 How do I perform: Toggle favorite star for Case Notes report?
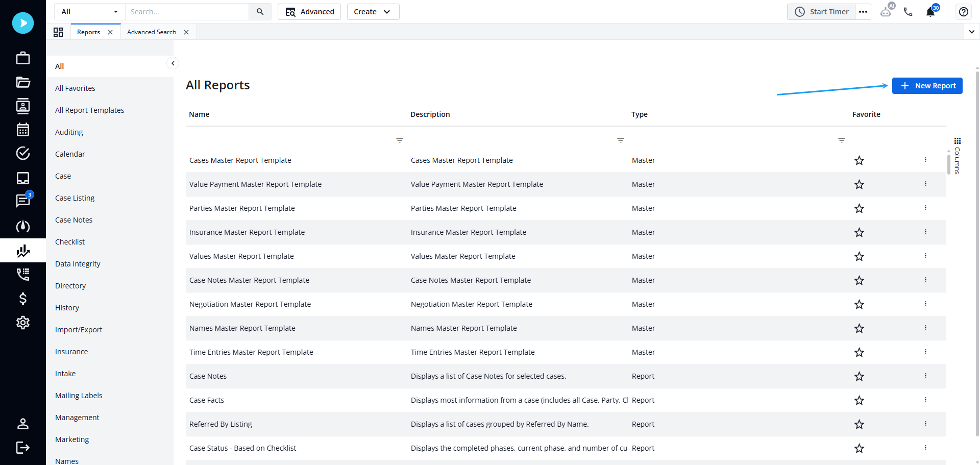click(860, 377)
